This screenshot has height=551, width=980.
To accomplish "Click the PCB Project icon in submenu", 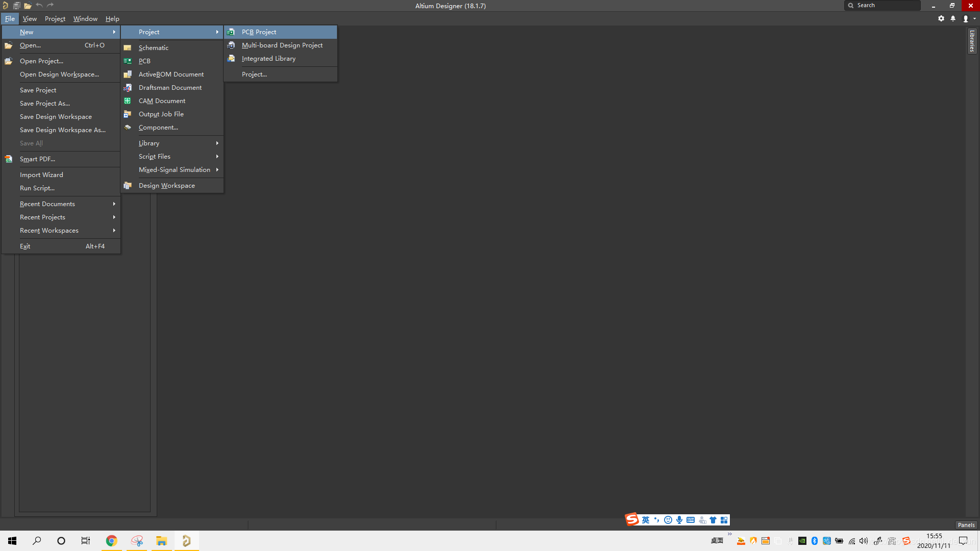I will pyautogui.click(x=231, y=32).
